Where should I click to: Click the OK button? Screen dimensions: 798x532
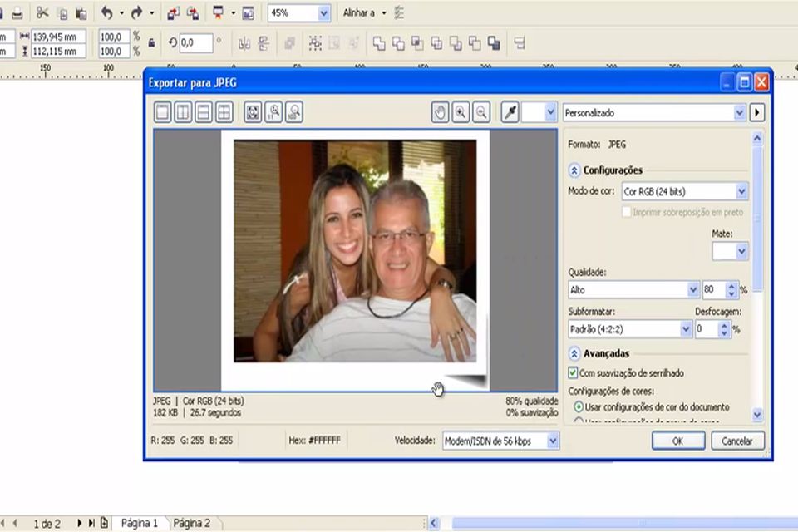(x=678, y=441)
